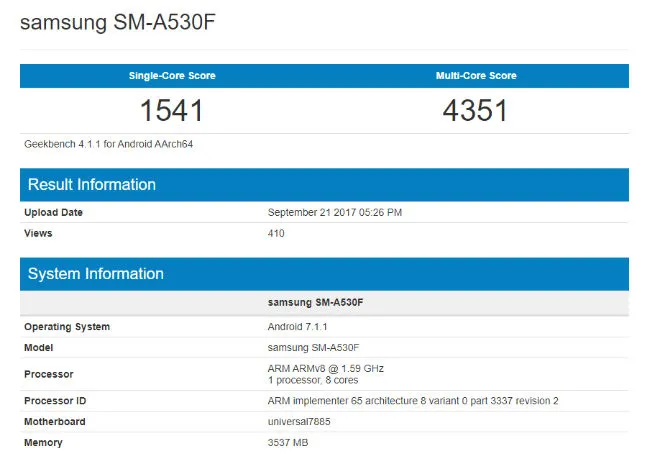Select the 'universal7885' motherboard value
The image size is (660, 464).
(x=299, y=421)
